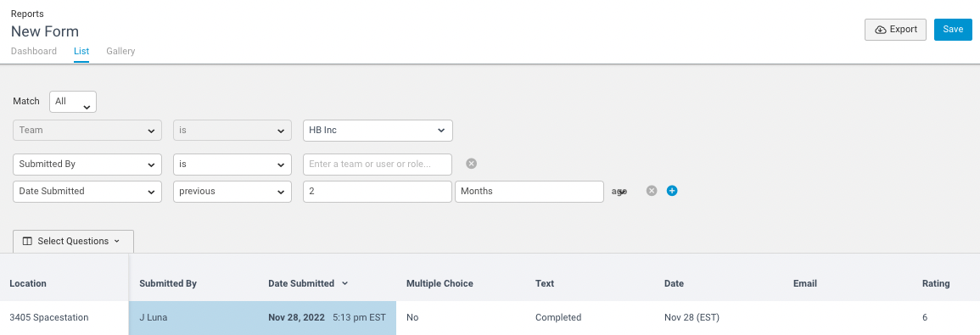Open the Team field dropdown

[x=87, y=131]
